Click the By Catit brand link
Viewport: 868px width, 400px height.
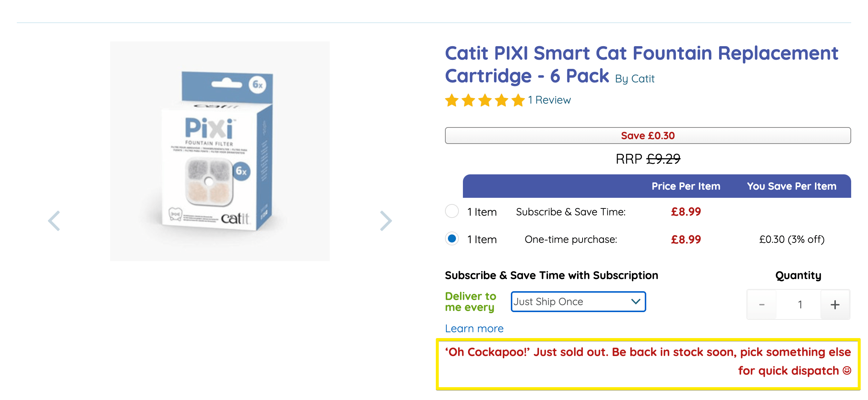pos(635,79)
